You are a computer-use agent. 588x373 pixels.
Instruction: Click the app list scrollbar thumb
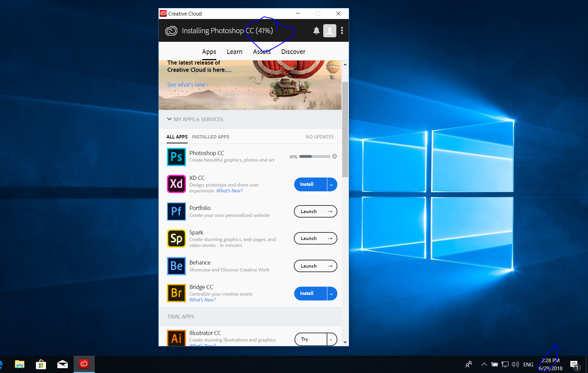click(345, 130)
